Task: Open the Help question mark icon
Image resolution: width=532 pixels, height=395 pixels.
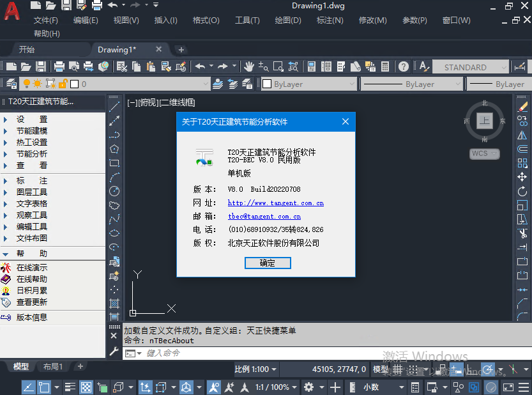Action: point(404,66)
